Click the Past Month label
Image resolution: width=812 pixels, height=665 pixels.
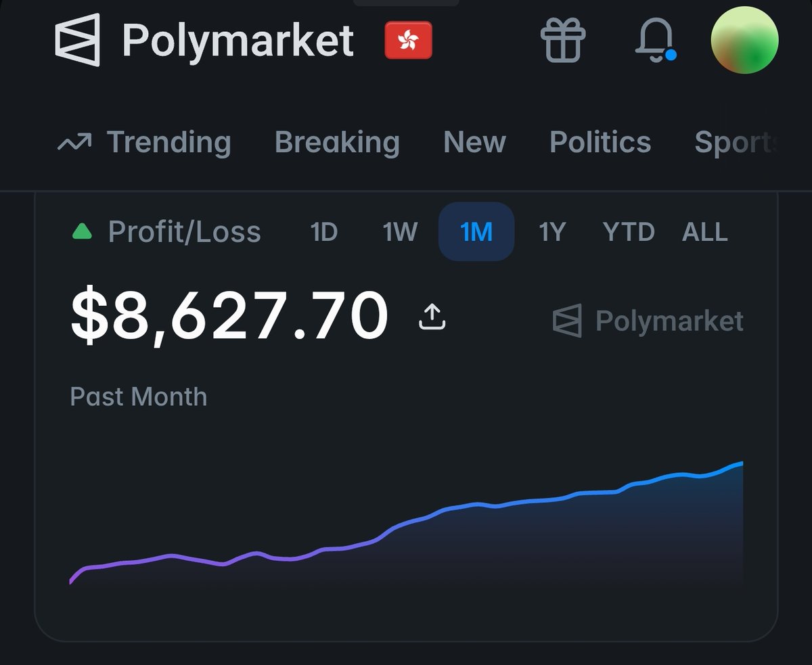pyautogui.click(x=139, y=396)
